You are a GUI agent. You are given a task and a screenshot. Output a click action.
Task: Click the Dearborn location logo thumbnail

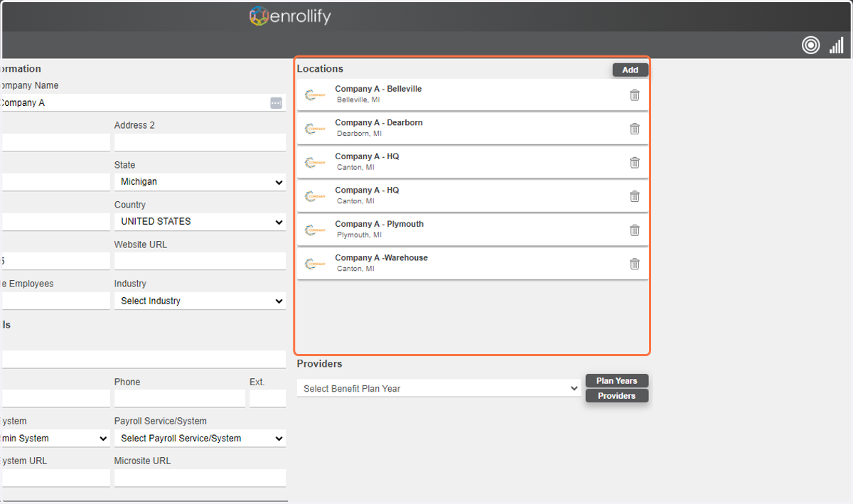tap(315, 129)
